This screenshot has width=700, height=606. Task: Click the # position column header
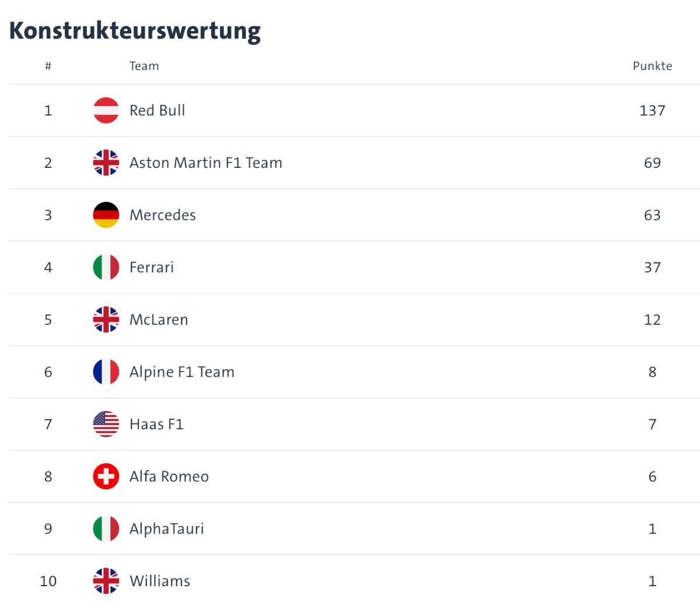pyautogui.click(x=48, y=66)
